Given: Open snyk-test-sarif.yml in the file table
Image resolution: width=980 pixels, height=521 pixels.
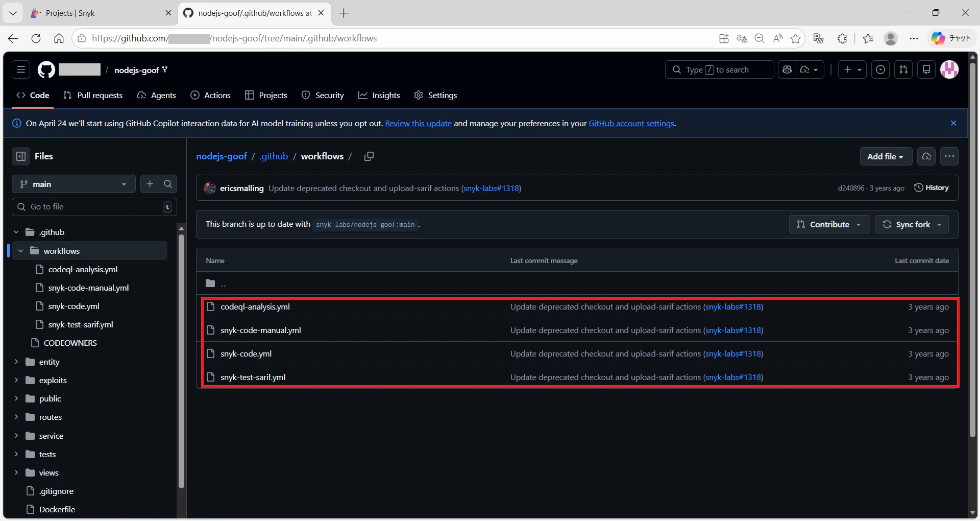Looking at the screenshot, I should tap(253, 377).
